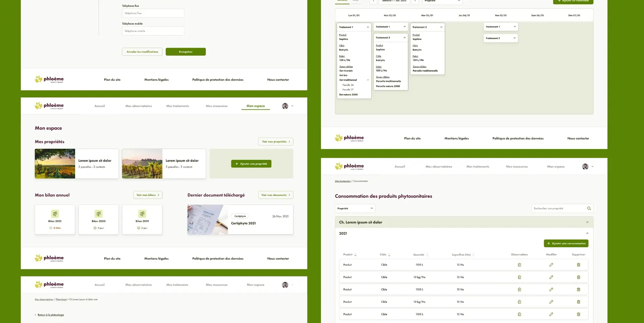Image resolution: width=644 pixels, height=323 pixels.
Task: Click the Enregistrer button
Action: 185,52
